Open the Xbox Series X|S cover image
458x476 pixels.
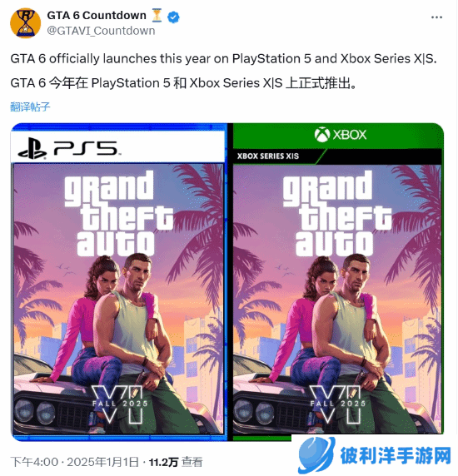(336, 282)
